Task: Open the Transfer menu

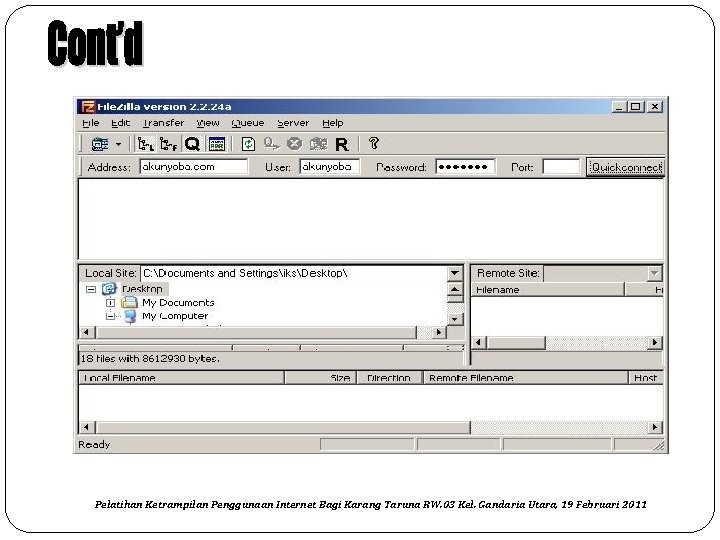Action: pos(163,123)
